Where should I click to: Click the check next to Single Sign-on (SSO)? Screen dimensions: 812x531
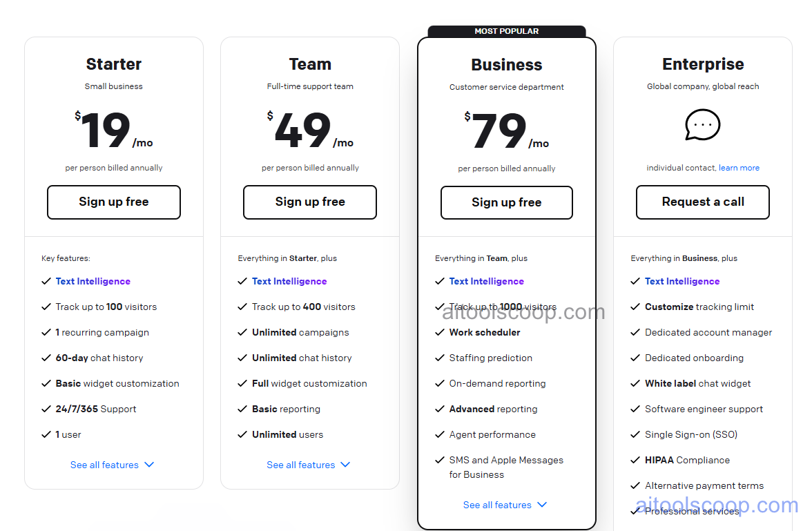[x=635, y=434]
